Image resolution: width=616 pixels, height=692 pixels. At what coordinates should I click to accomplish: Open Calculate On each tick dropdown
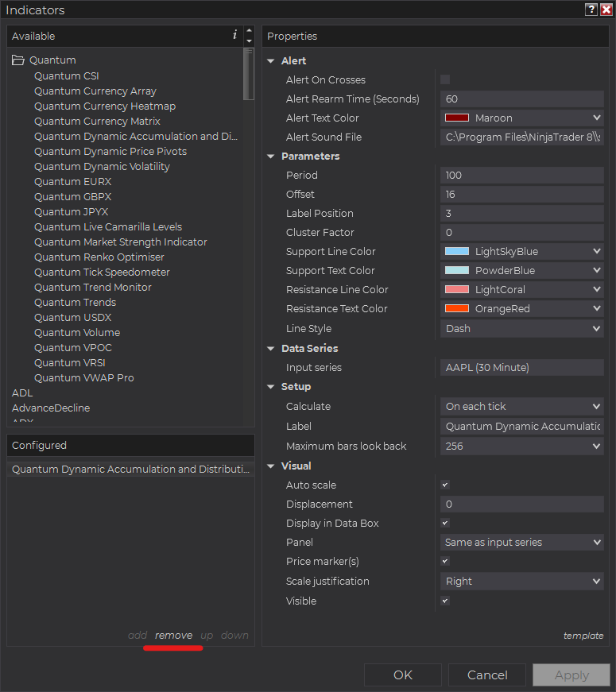pos(522,406)
